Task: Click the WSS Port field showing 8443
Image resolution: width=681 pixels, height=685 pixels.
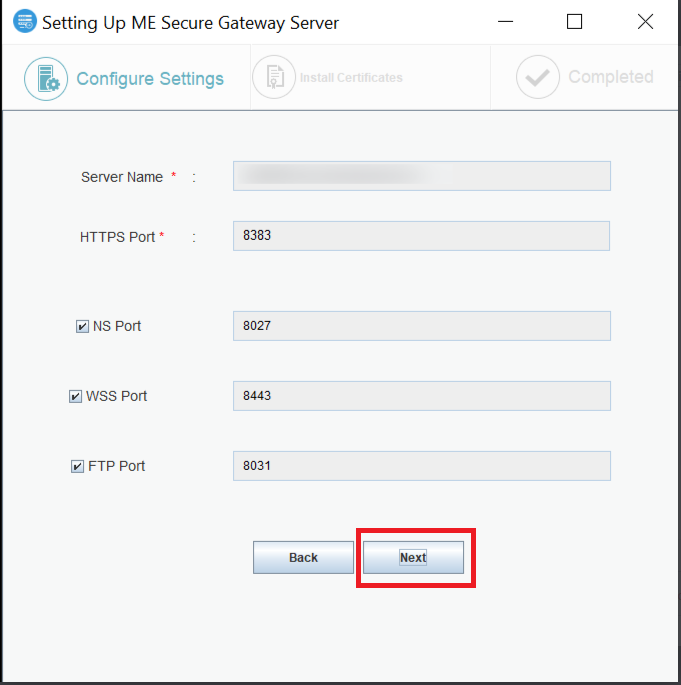Action: click(x=421, y=396)
